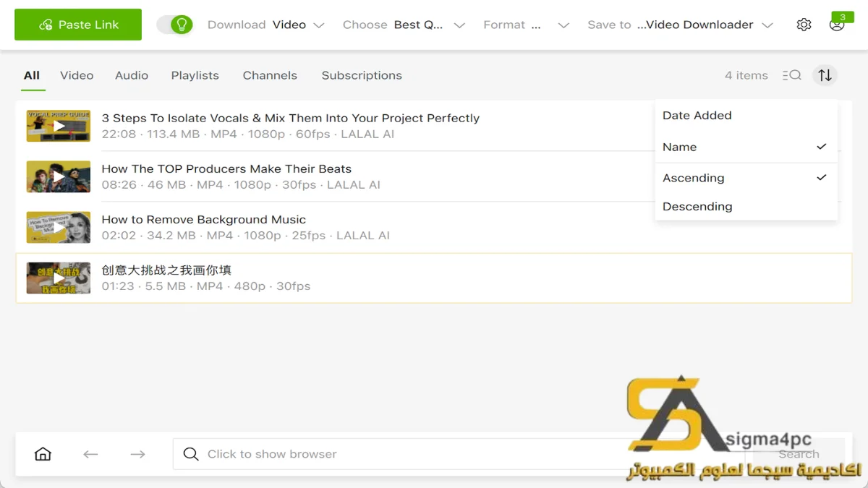
Task: Open the Save to folder dropdown
Action: 680,25
